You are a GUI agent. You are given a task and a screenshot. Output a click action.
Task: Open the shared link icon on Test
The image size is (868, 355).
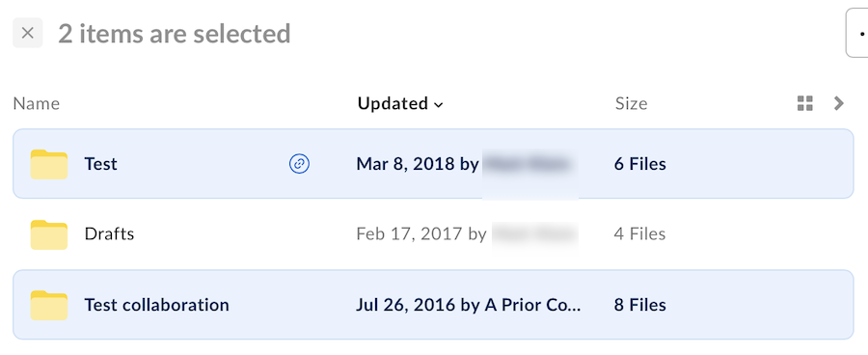click(300, 164)
